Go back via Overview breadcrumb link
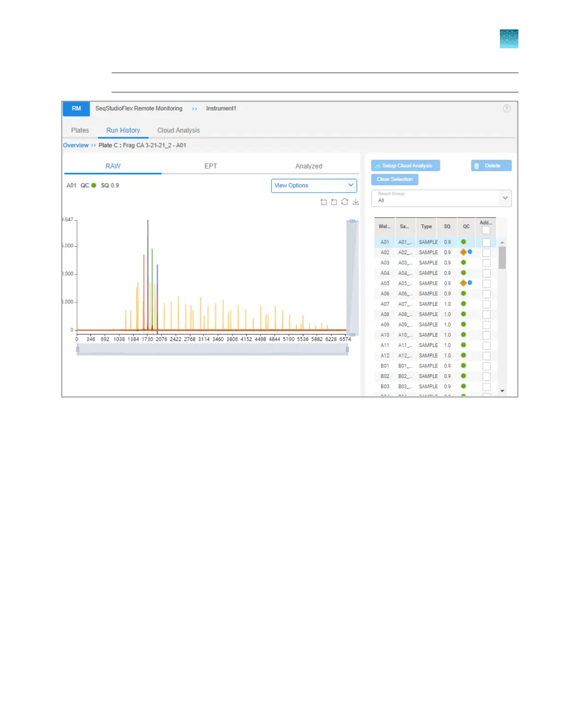Image resolution: width=563 pixels, height=728 pixels. [76, 145]
